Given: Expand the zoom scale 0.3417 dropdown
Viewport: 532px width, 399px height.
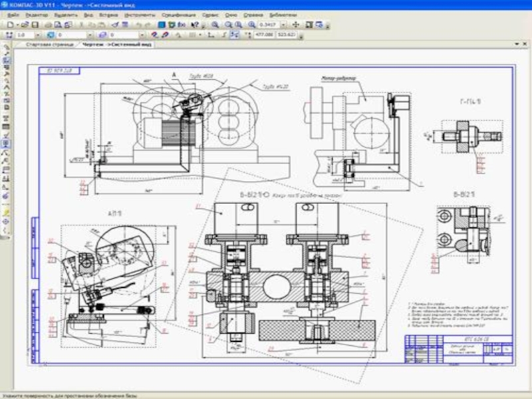Looking at the screenshot, I should 285,24.
